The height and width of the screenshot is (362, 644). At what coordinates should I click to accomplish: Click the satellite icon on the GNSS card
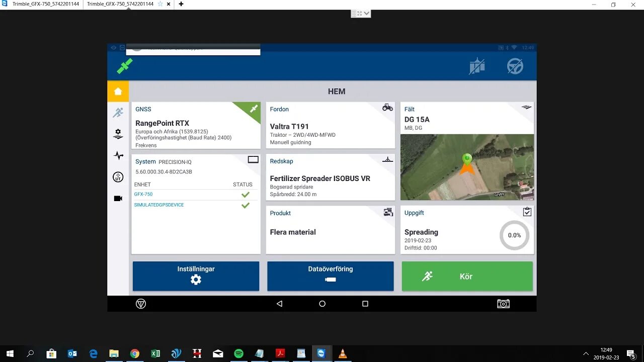[x=254, y=109]
